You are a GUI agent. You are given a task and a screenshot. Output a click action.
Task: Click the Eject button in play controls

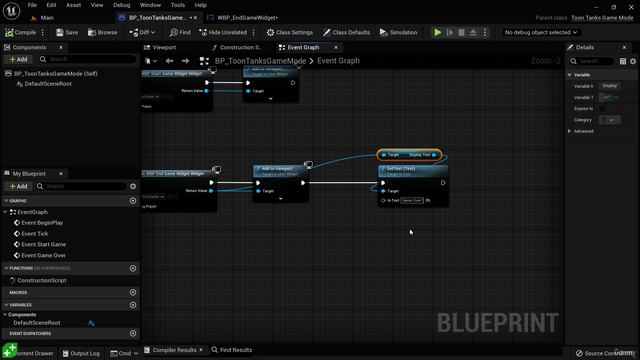pyautogui.click(x=473, y=32)
